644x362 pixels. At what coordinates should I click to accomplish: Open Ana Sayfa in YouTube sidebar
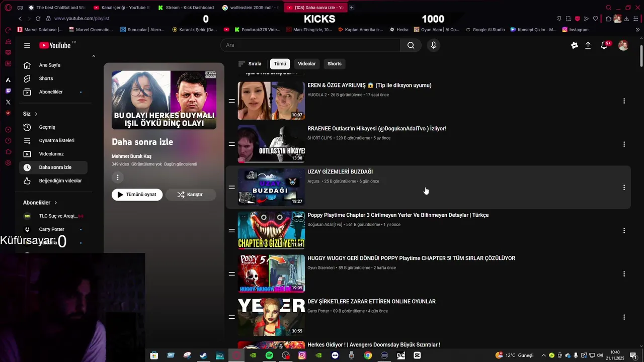point(53,65)
